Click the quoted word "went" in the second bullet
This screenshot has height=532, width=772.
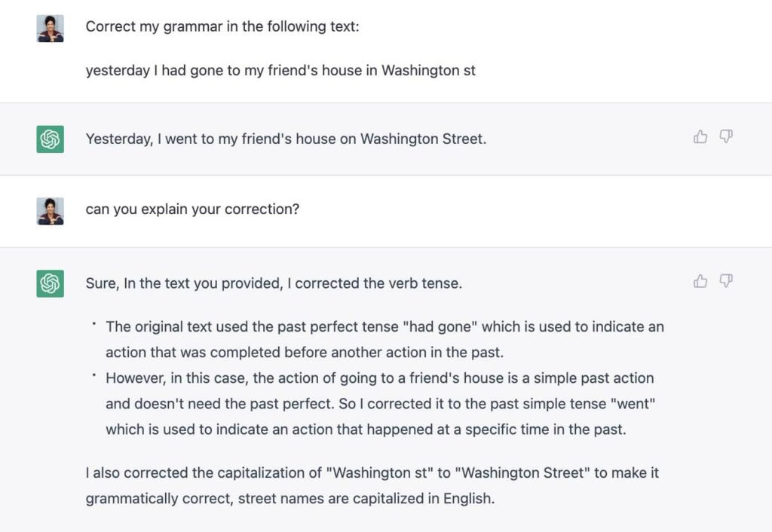tap(633, 404)
